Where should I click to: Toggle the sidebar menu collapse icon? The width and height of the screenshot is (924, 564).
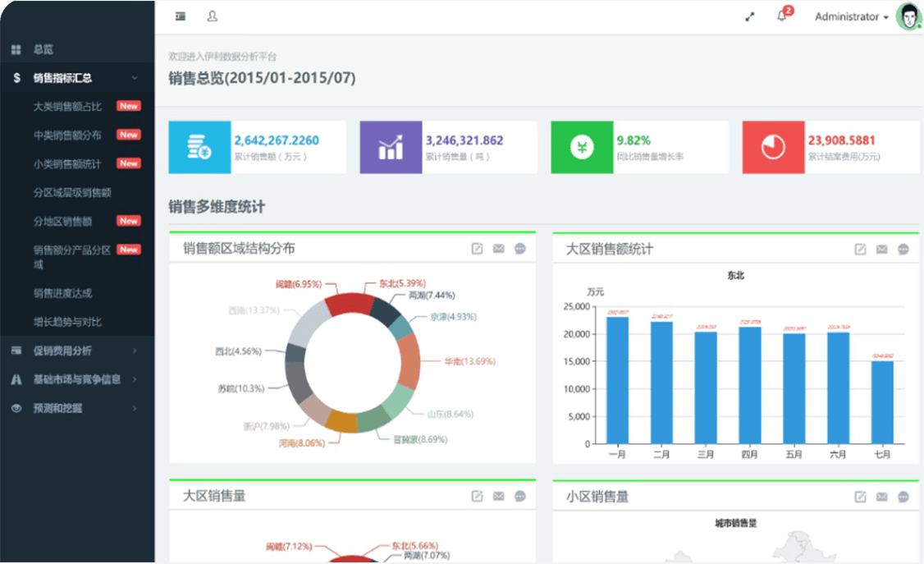[181, 16]
